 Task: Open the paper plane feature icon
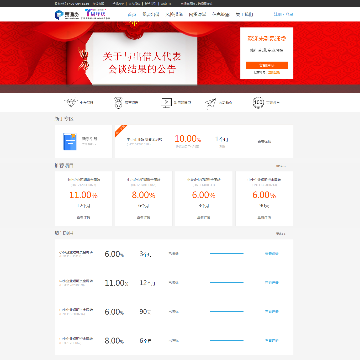coord(210,103)
